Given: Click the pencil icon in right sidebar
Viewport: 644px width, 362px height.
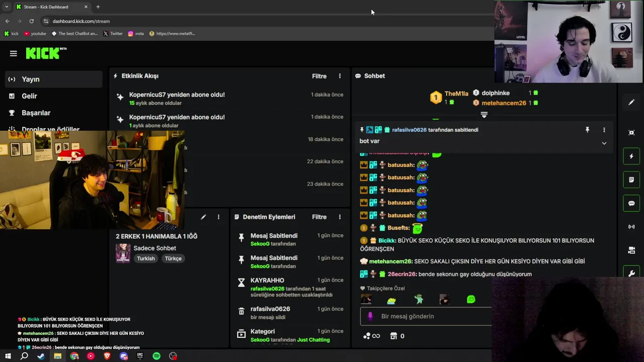Looking at the screenshot, I should coord(631,102).
